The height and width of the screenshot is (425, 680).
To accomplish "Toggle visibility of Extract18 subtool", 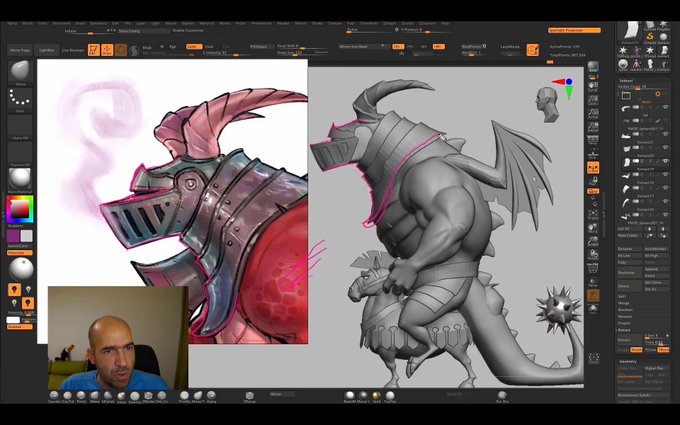I will [665, 188].
